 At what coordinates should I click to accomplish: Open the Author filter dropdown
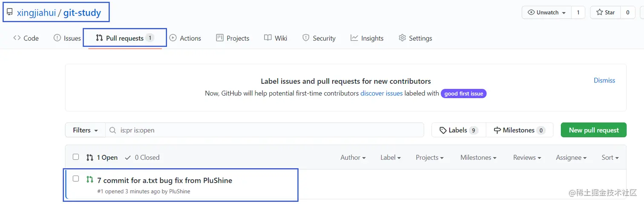click(353, 158)
